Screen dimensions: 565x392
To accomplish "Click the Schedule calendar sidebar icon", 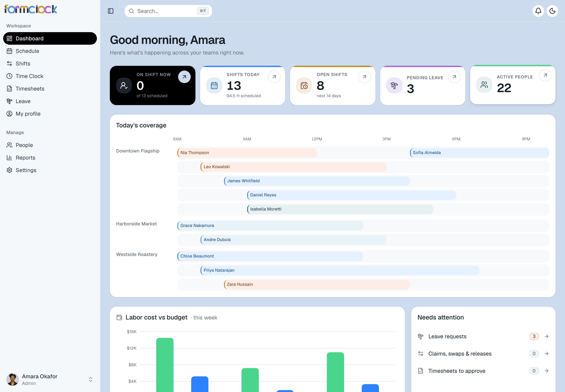I will (9, 51).
